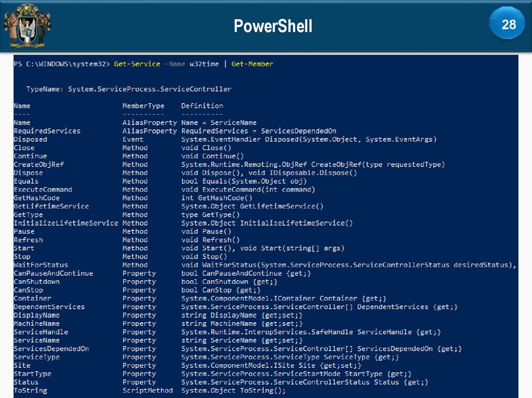Click the Continue method name
Viewport: 532px width, 398px height.
[x=31, y=156]
